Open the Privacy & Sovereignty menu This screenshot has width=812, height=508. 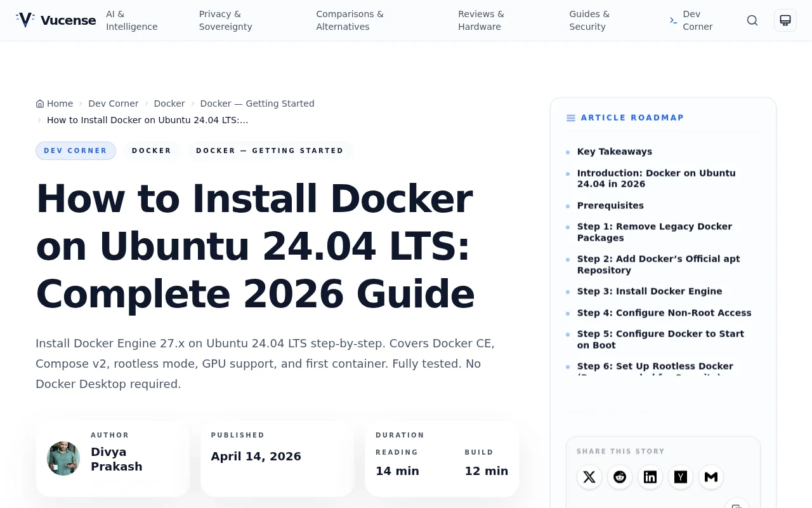tap(226, 20)
